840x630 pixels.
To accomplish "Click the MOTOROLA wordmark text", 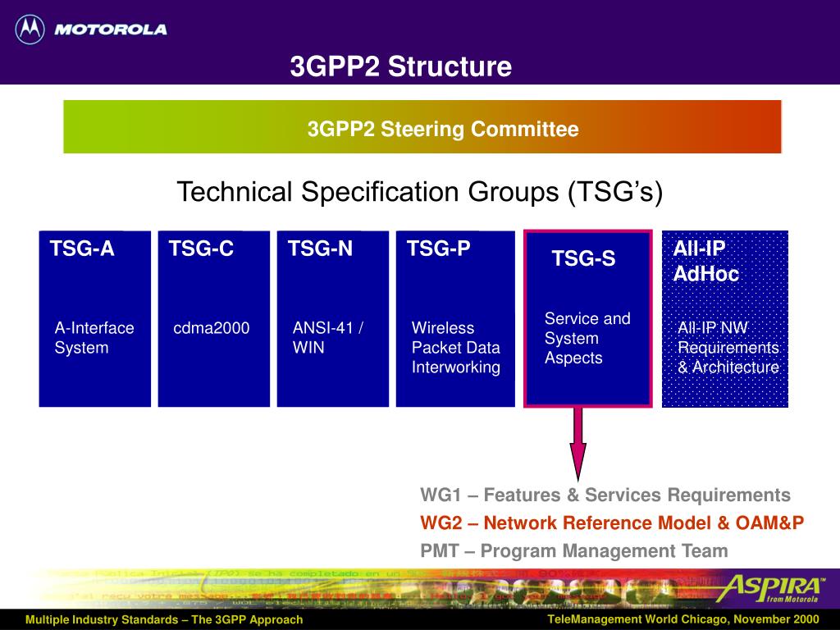I will click(x=111, y=30).
